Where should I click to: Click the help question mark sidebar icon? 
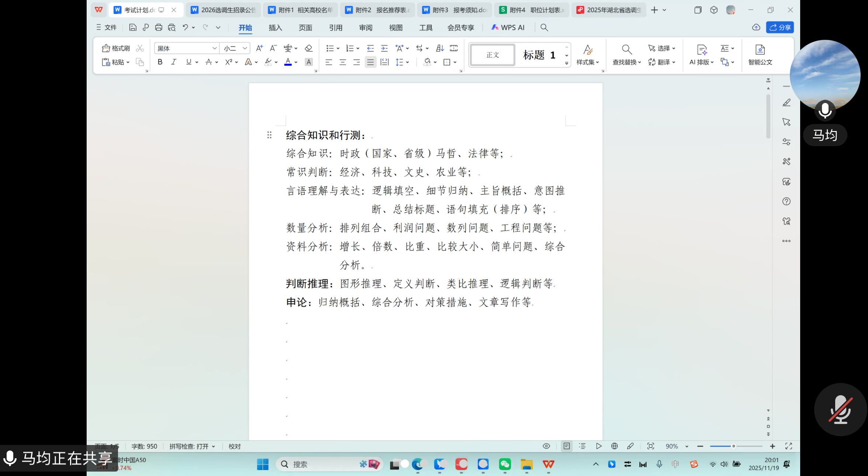tap(786, 201)
